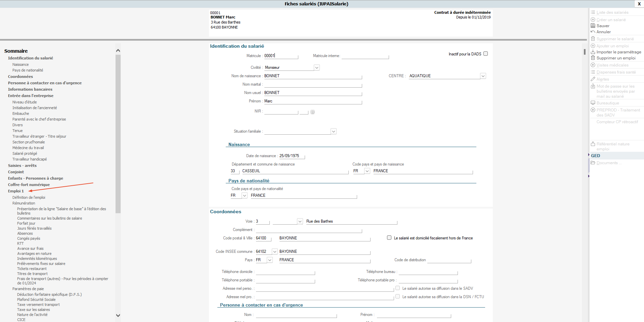
Task: Open the Civilité dropdown
Action: 316,67
